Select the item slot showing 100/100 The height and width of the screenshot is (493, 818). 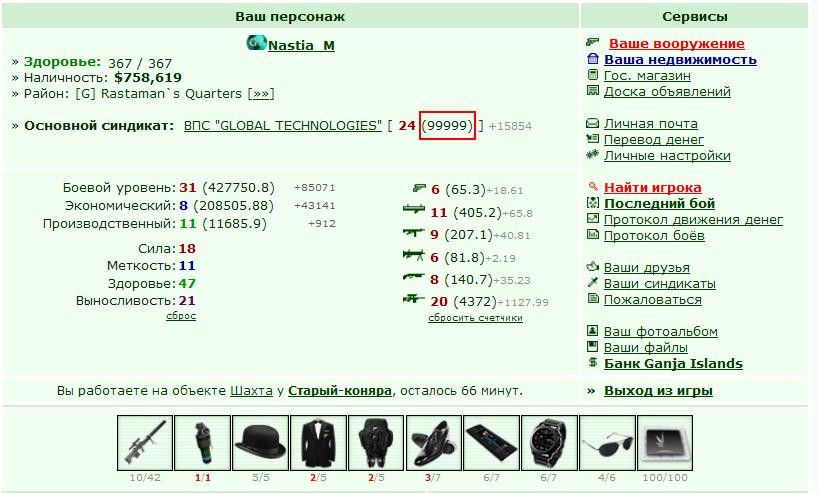point(665,443)
